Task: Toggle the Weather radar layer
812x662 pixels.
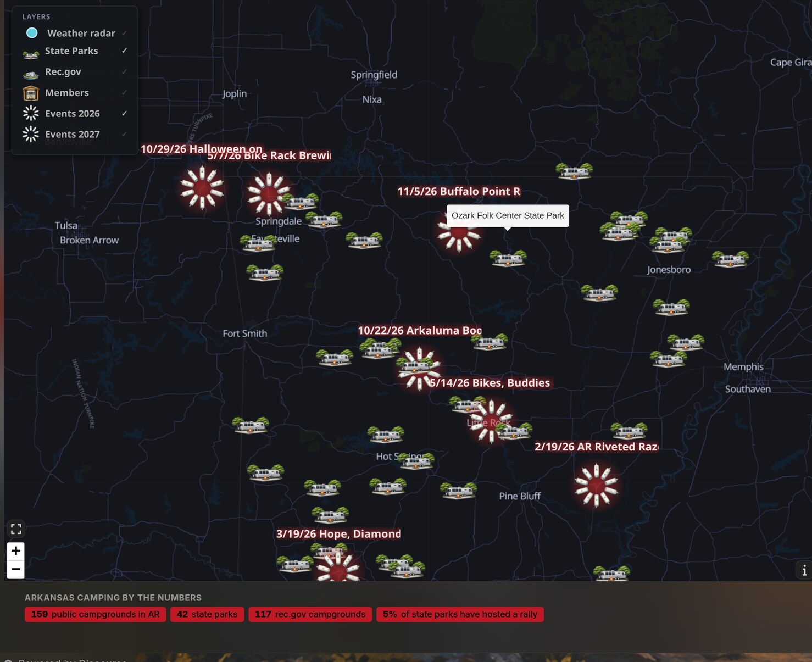Action: (75, 33)
